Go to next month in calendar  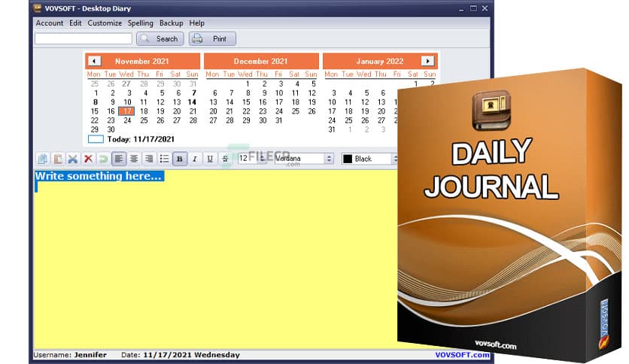coord(427,61)
